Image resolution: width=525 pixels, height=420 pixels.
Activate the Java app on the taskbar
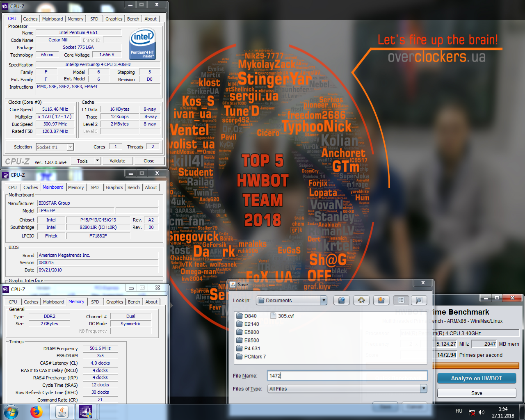pyautogui.click(x=62, y=412)
